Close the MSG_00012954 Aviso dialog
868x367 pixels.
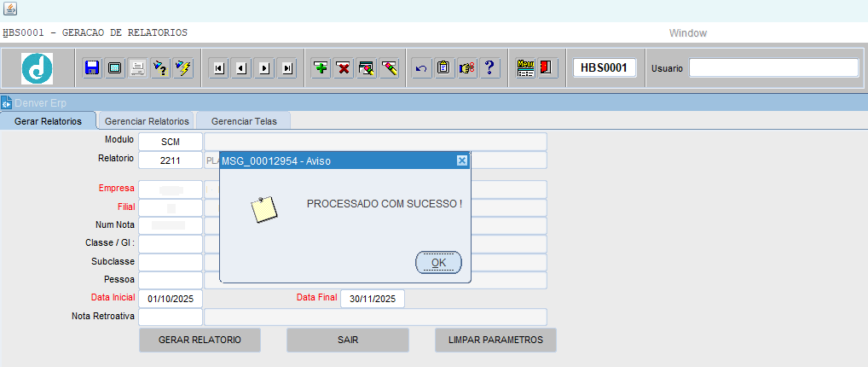click(461, 160)
